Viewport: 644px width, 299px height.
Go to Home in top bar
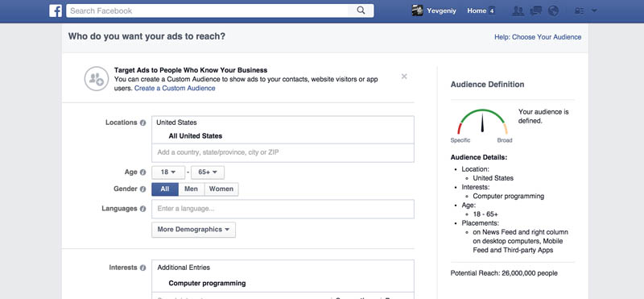[477, 10]
